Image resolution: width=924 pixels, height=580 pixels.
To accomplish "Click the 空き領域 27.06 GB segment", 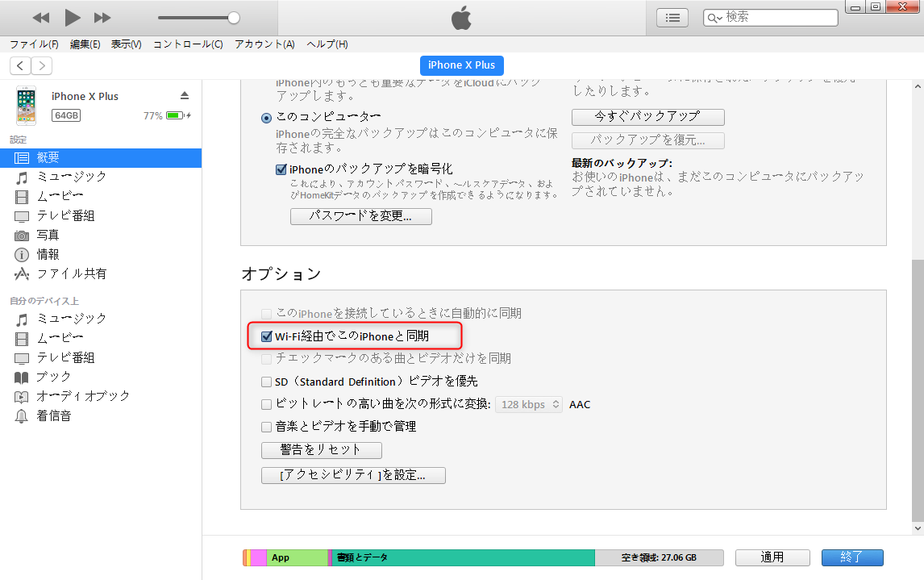I will [x=659, y=557].
